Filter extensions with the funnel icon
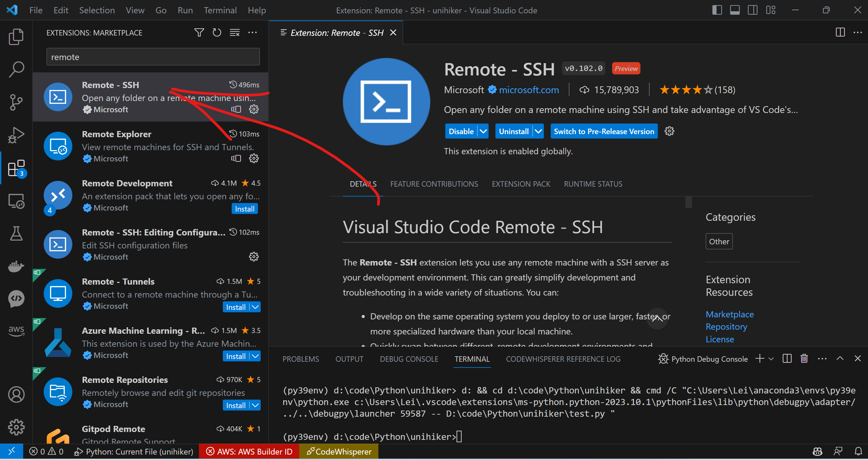Image resolution: width=868 pixels, height=460 pixels. pyautogui.click(x=199, y=32)
